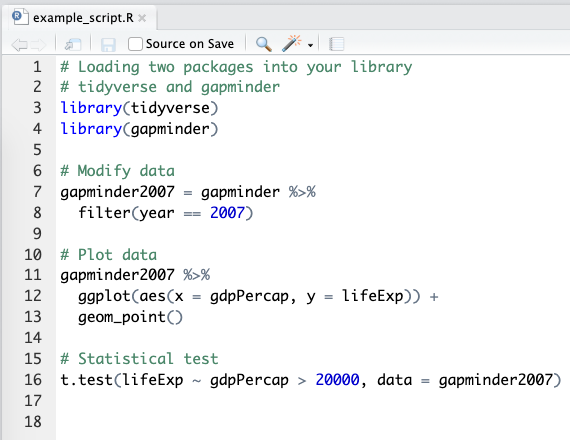Click the Source on Save label
Viewport: 570px width, 440px height.
pos(190,44)
